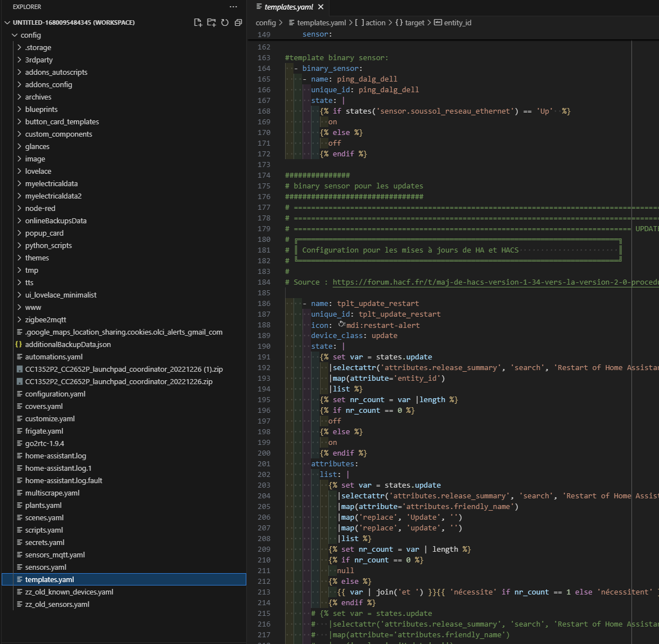Open configuration.yaml from the file tree
The height and width of the screenshot is (644, 659).
(x=55, y=394)
